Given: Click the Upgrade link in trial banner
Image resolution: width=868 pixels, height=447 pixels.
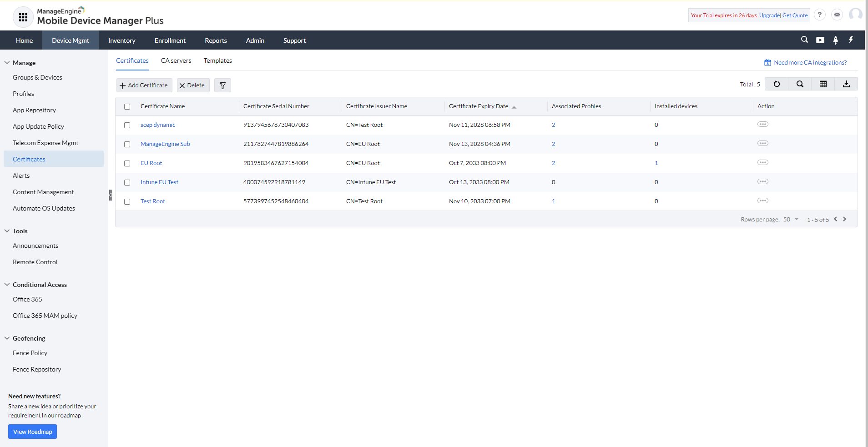Looking at the screenshot, I should [770, 15].
